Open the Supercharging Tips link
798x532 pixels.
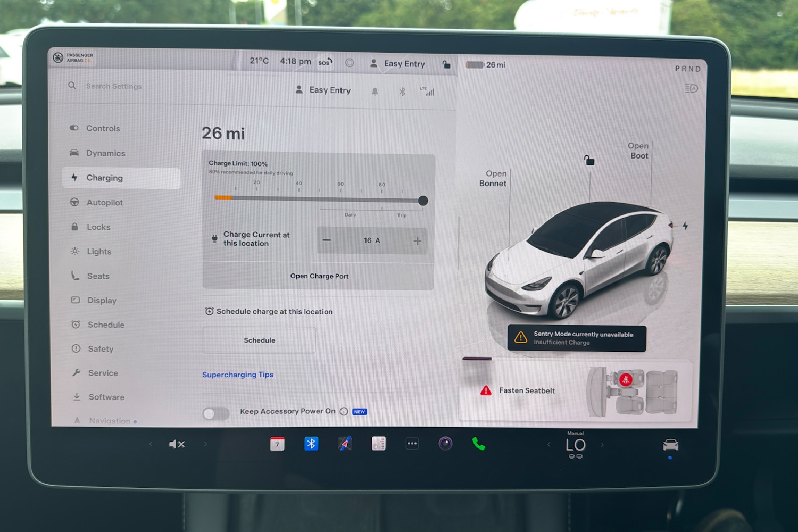pyautogui.click(x=238, y=375)
